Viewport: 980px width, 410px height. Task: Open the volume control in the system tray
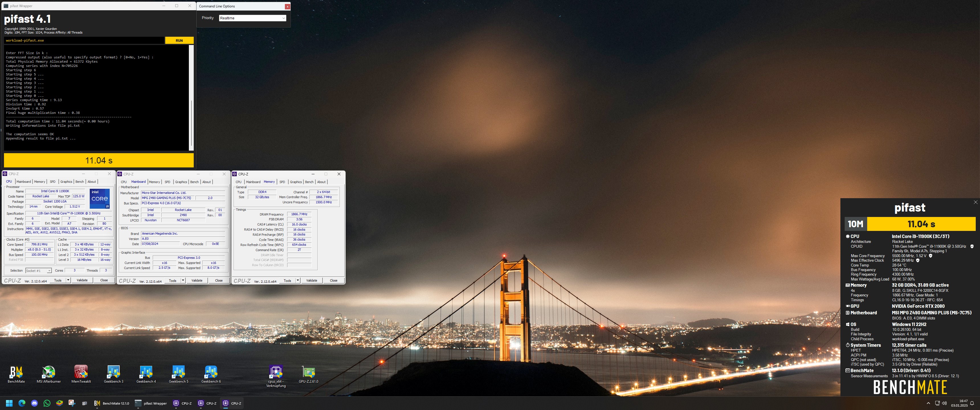tap(944, 403)
